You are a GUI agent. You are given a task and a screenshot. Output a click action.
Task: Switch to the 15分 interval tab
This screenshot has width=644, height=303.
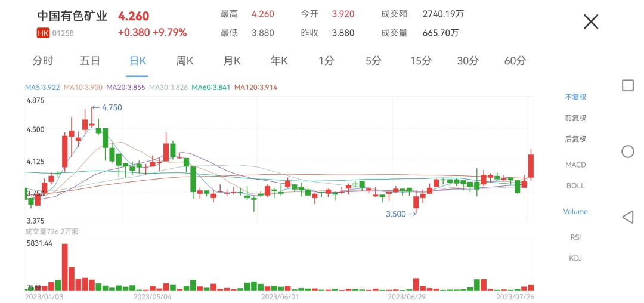point(420,61)
